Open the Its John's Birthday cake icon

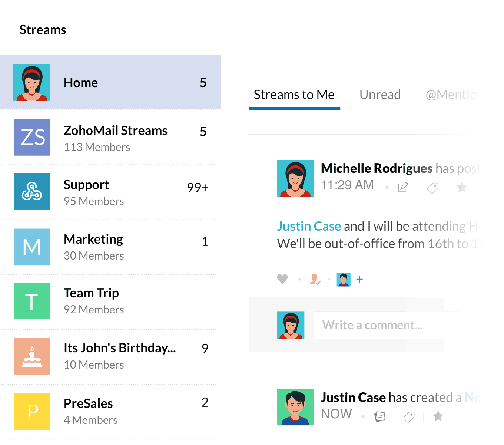pyautogui.click(x=32, y=356)
